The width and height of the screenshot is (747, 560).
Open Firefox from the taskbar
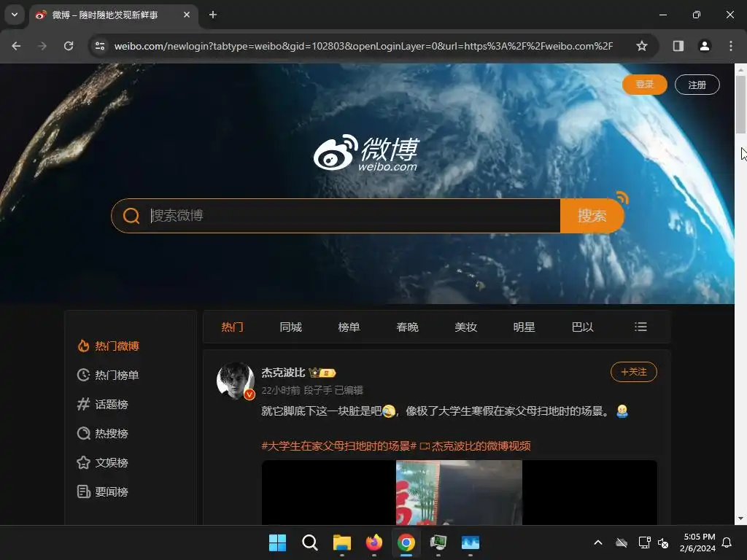[x=374, y=542]
